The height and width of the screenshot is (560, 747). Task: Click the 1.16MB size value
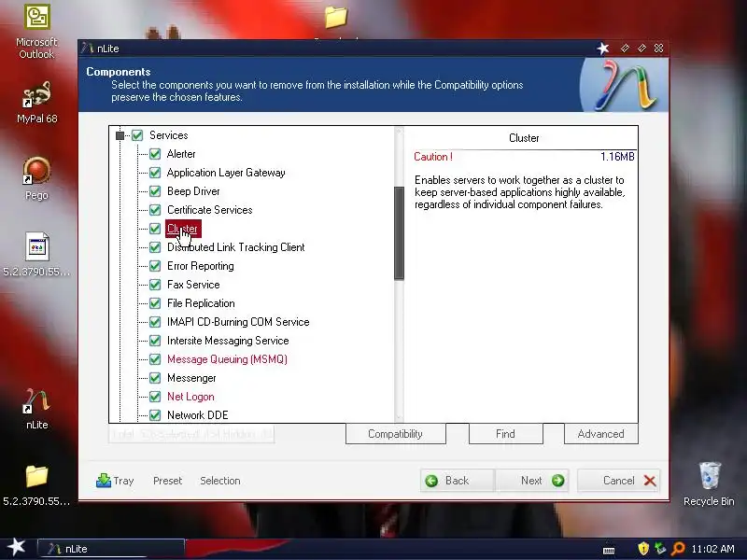[617, 157]
